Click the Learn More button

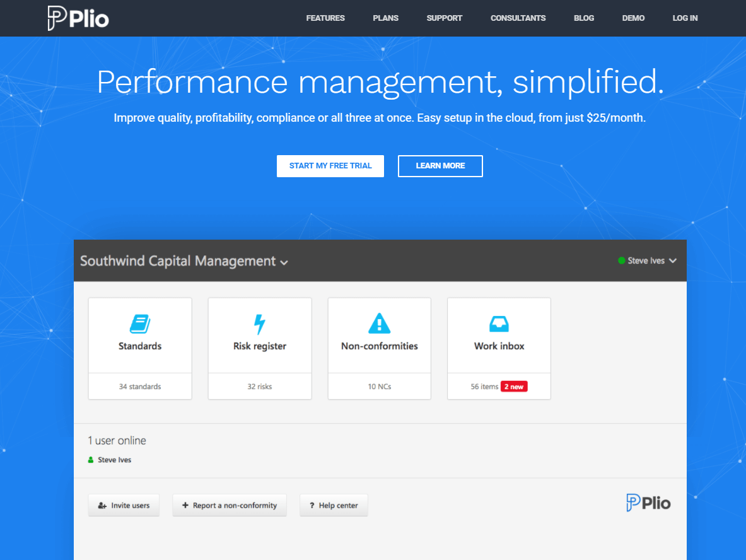click(x=440, y=166)
